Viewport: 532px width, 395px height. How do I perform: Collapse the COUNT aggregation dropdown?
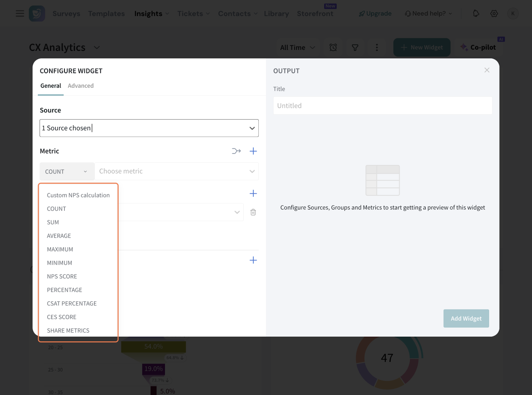click(x=67, y=172)
